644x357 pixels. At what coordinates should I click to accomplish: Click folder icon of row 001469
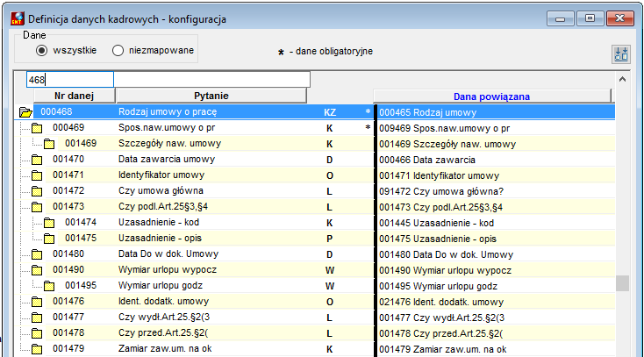(x=49, y=144)
